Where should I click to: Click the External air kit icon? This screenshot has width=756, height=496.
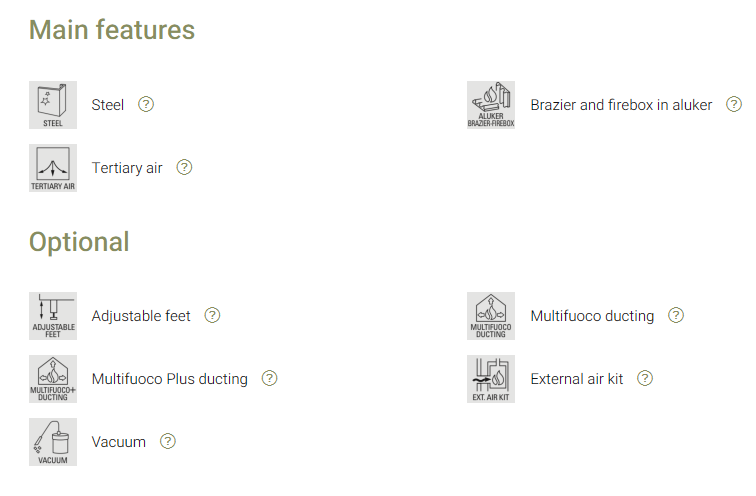point(491,379)
